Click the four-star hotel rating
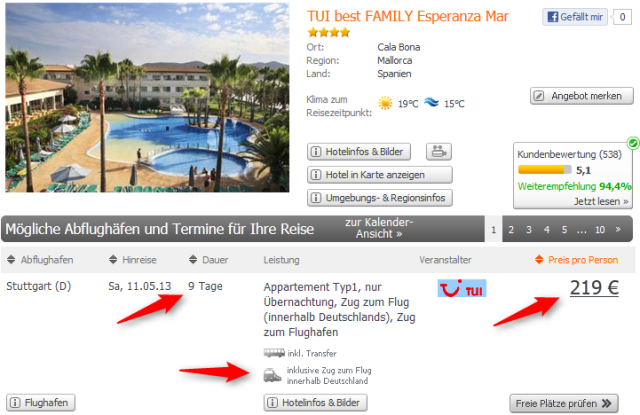640x415 pixels. 329,32
